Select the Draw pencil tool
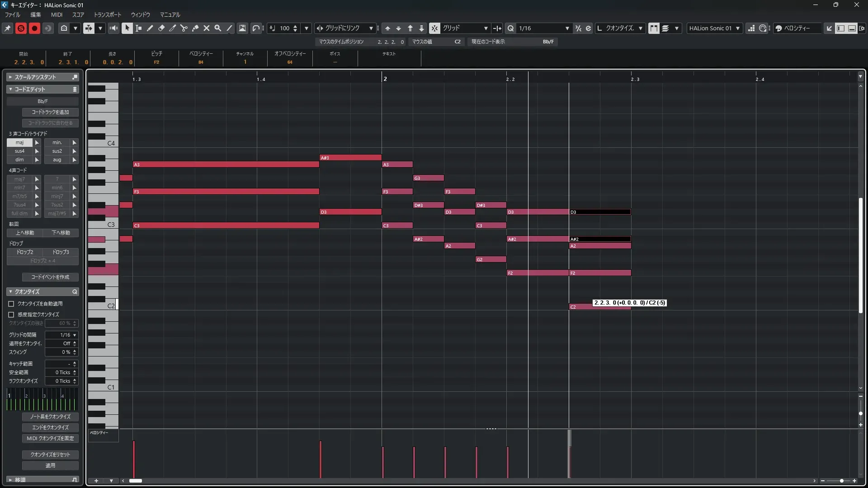Image resolution: width=868 pixels, height=488 pixels. tap(150, 28)
